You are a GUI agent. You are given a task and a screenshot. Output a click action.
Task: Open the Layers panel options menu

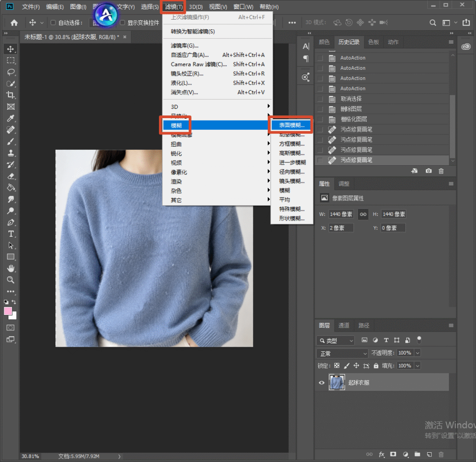[451, 325]
